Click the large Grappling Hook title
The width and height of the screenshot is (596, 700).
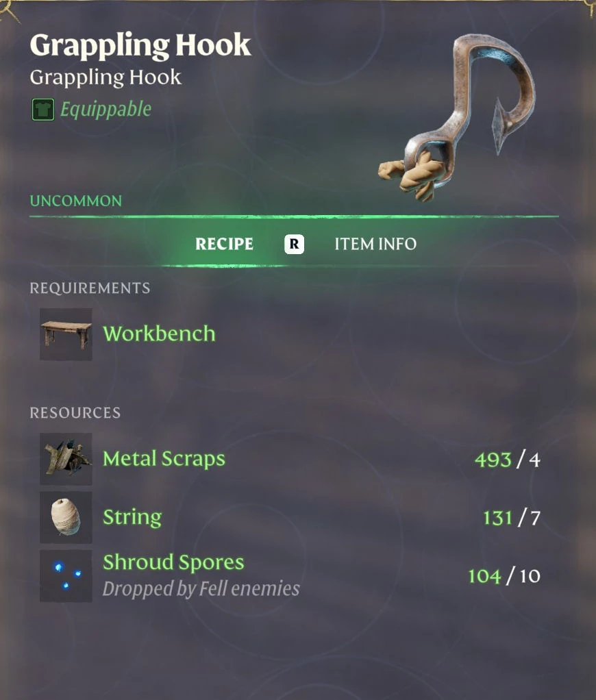pos(140,46)
